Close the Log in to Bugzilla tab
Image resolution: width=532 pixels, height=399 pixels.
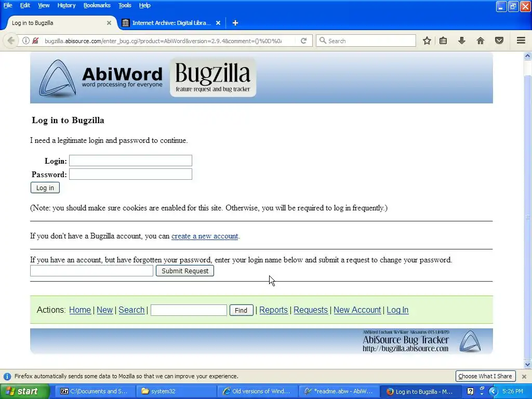(109, 23)
